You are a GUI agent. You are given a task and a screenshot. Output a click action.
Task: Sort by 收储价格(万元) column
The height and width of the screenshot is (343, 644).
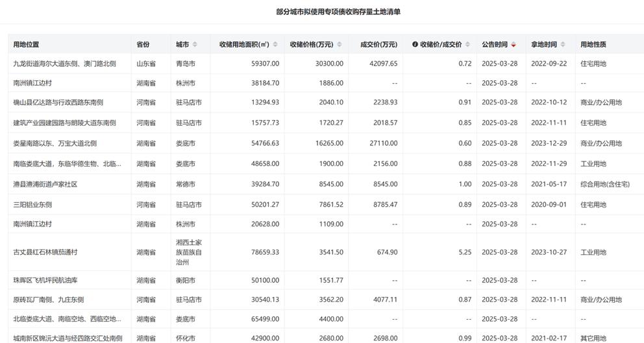[x=340, y=45]
